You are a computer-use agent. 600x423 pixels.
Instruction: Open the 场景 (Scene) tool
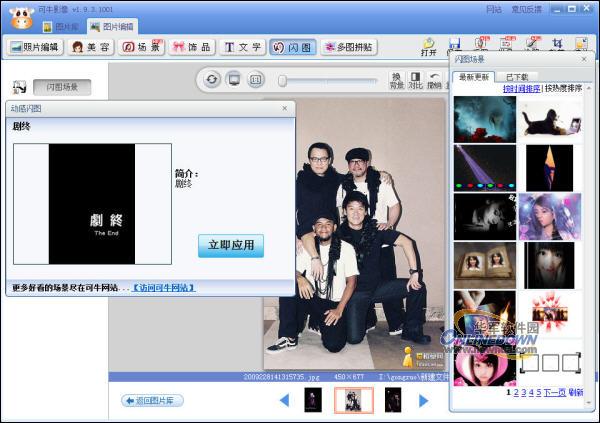[x=141, y=47]
